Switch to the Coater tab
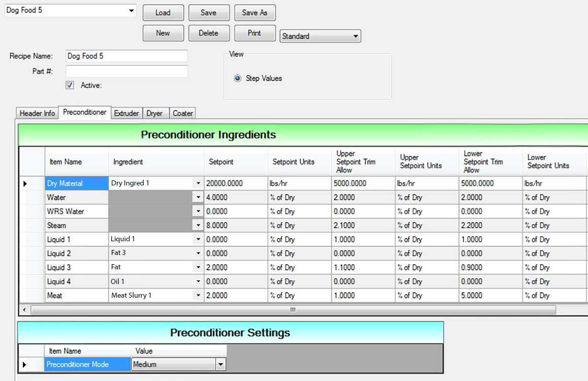Viewport: 588px width, 381px height. (183, 113)
